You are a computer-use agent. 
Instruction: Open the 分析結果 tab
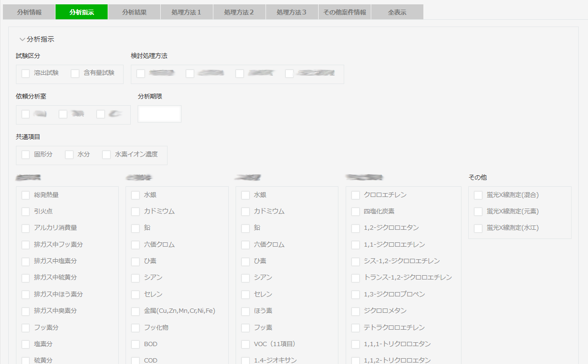134,12
